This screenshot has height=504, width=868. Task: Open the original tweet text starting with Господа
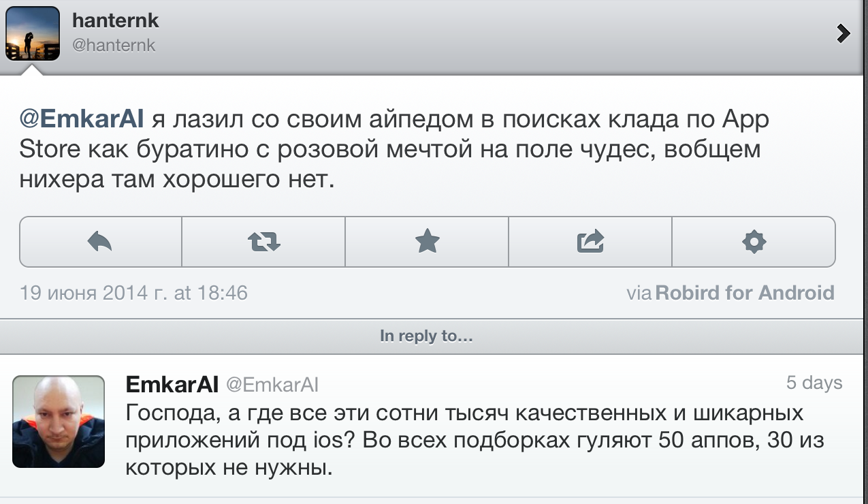[x=475, y=441]
